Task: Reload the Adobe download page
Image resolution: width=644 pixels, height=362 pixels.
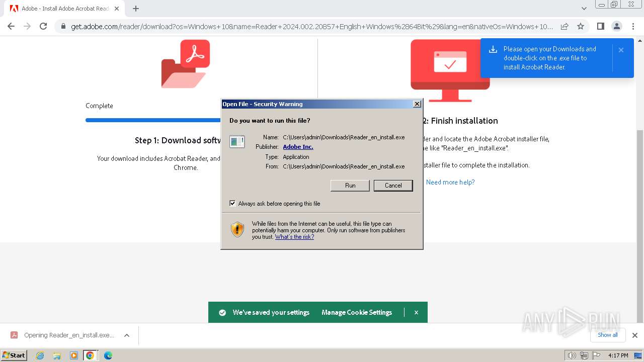Action: pyautogui.click(x=43, y=26)
